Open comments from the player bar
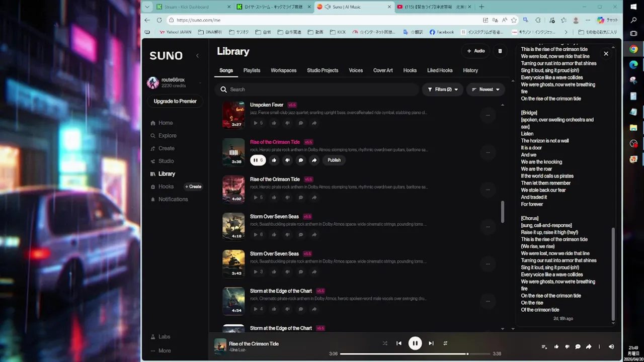 tap(578, 347)
